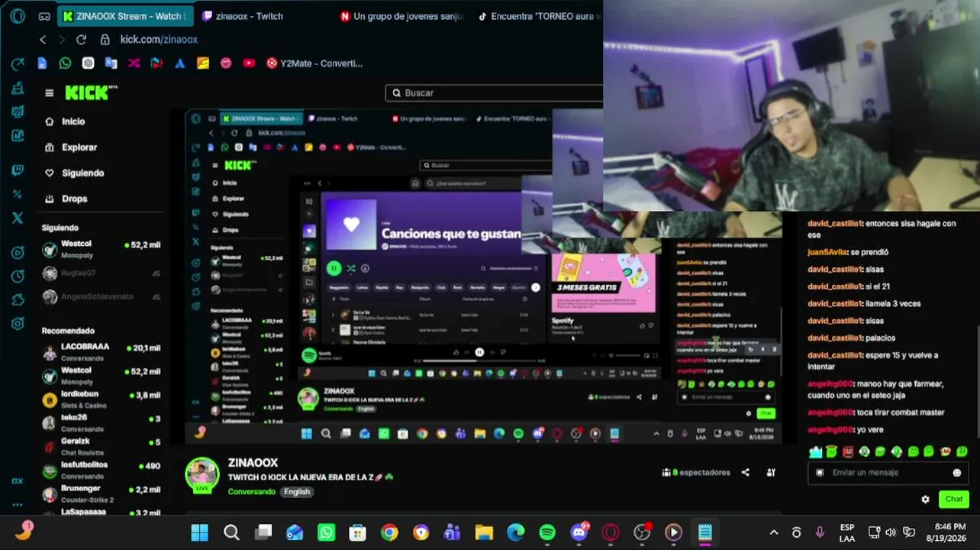980x550 pixels.
Task: Go to Inicio in Kick sidebar
Action: [66, 121]
